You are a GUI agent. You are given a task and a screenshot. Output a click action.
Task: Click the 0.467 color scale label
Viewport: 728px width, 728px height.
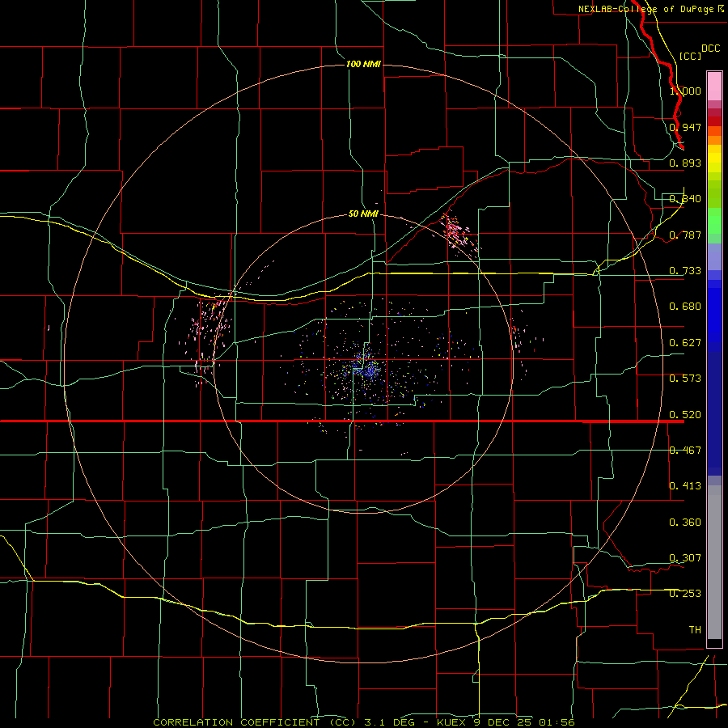tap(685, 451)
